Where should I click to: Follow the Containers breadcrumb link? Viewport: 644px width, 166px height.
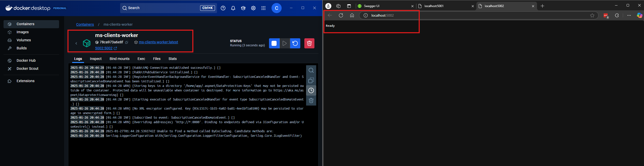[x=85, y=24]
